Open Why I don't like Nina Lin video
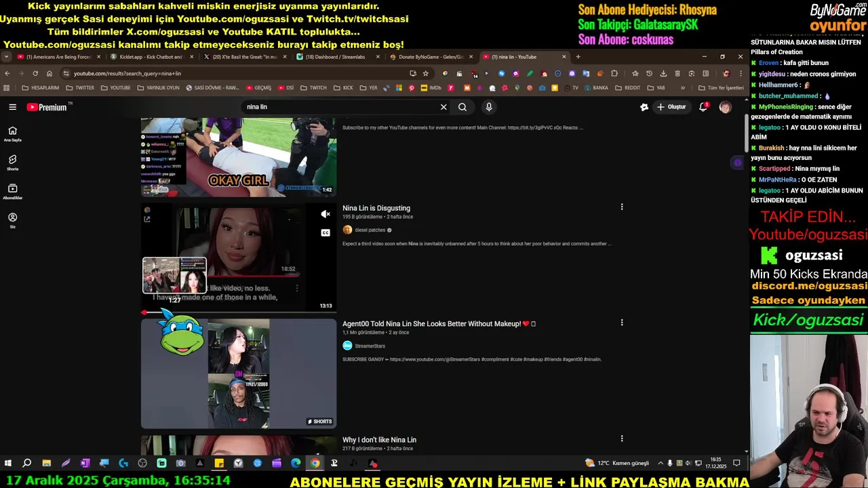868x488 pixels. click(x=379, y=440)
